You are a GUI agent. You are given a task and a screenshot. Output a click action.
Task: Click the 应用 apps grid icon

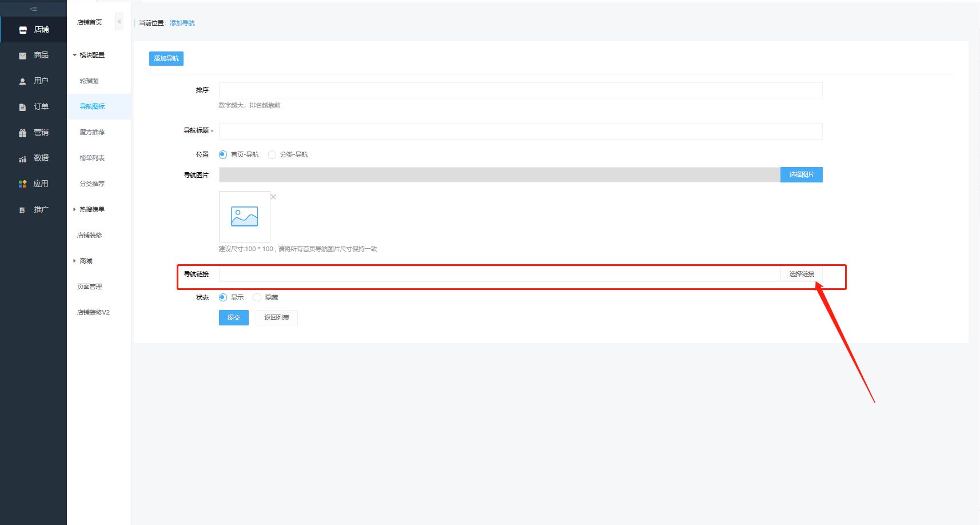coord(23,184)
